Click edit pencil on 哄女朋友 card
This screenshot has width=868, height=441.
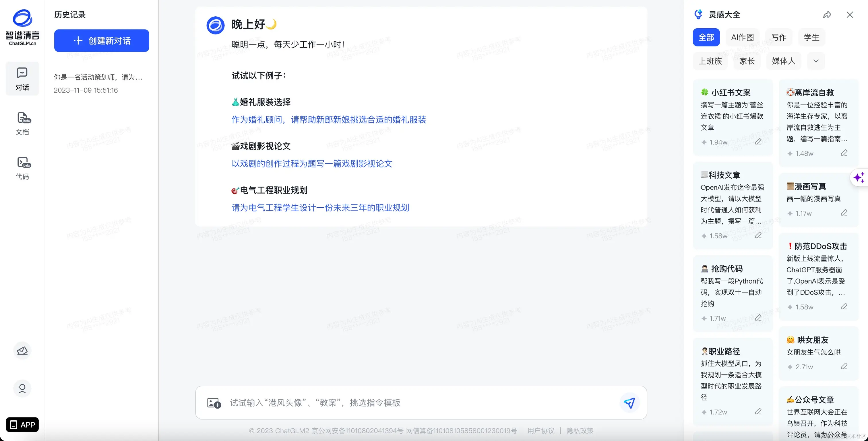[844, 366]
